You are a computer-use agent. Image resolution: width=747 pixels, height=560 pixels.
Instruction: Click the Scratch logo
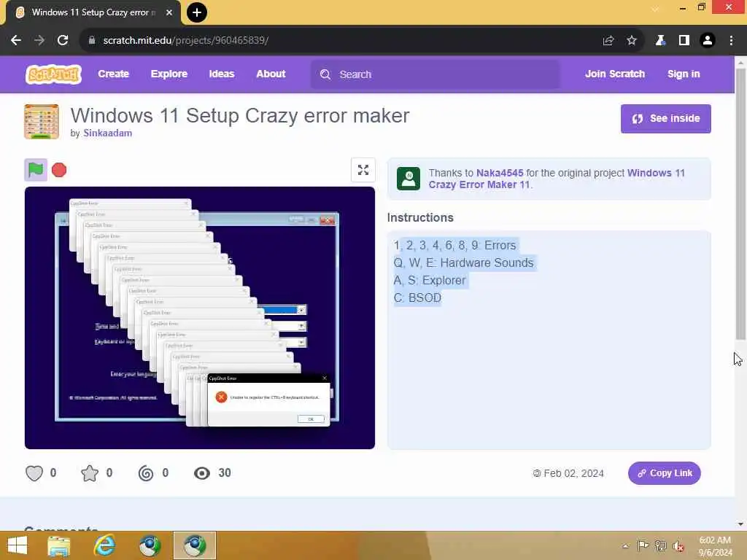[x=53, y=74]
